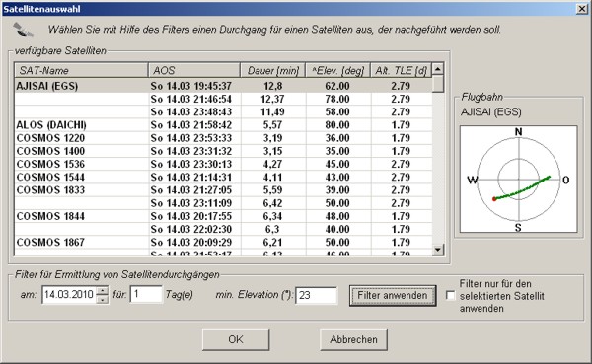Click the Tag(e) number field
The width and height of the screenshot is (592, 364).
click(146, 295)
